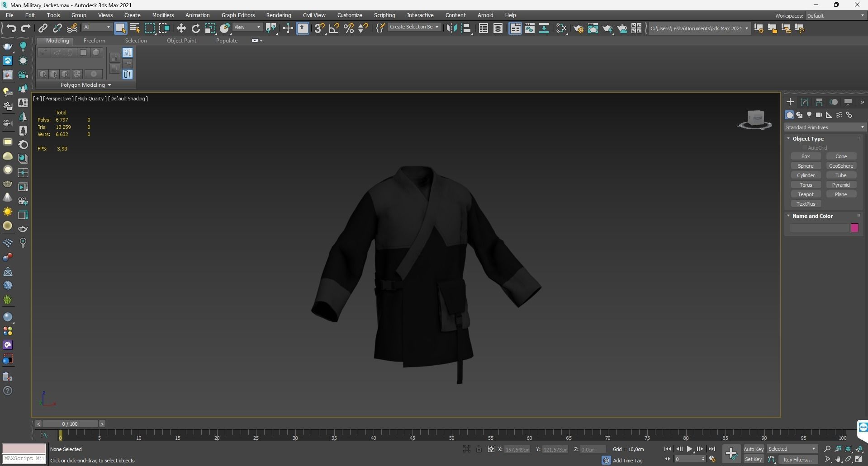Viewport: 868px width, 466px height.
Task: Choose the Select and Scale tool
Action: point(210,28)
